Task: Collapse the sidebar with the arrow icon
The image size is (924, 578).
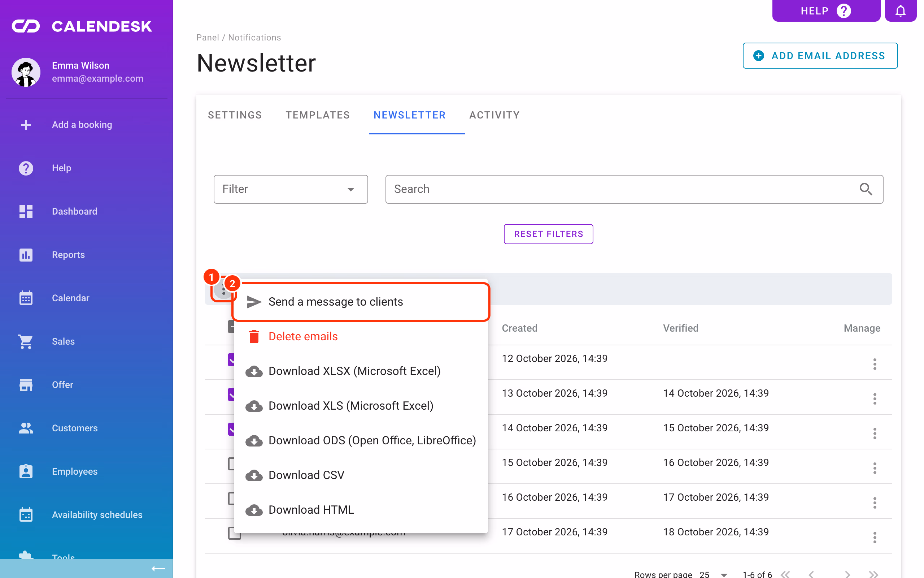Action: pos(158,569)
